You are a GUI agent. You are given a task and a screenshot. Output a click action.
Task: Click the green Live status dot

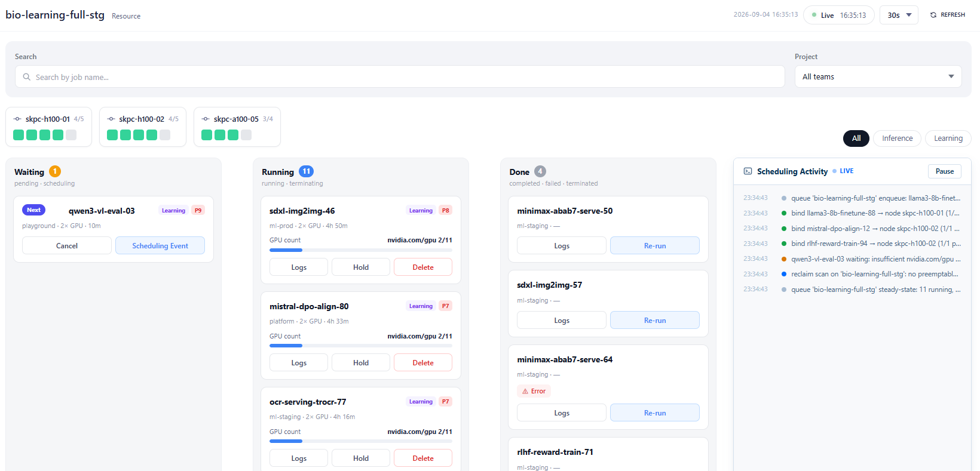click(814, 15)
